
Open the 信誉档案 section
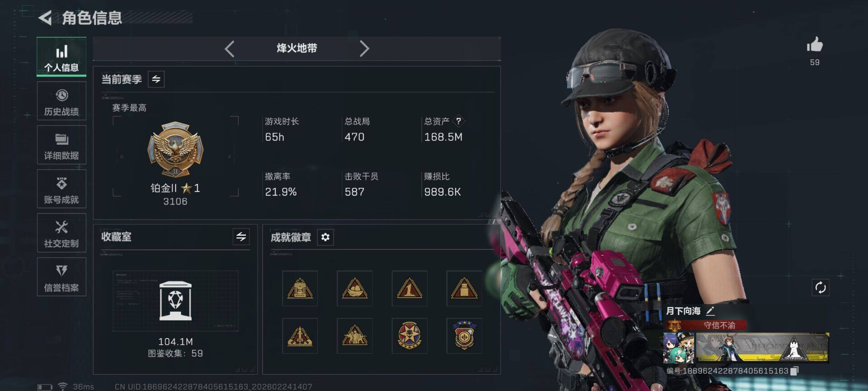61,277
